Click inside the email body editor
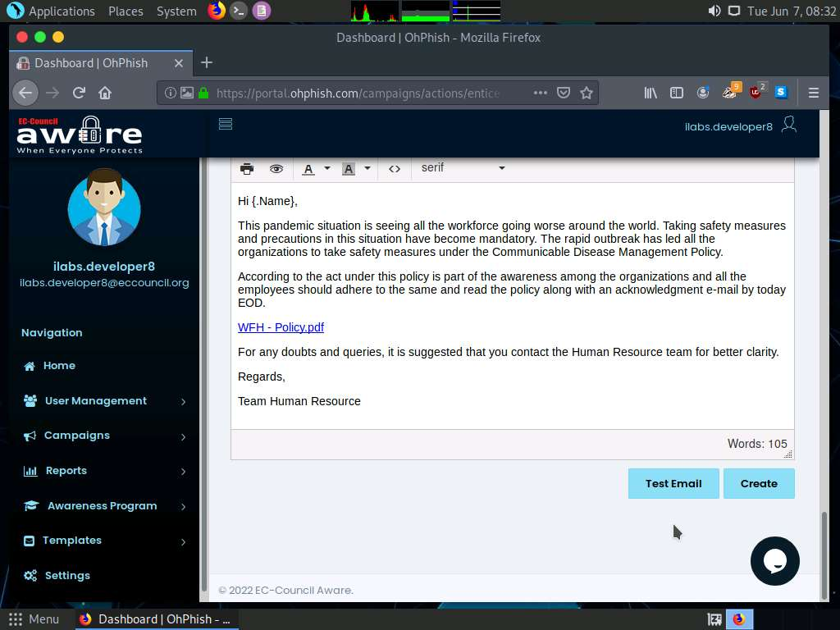 pos(512,306)
